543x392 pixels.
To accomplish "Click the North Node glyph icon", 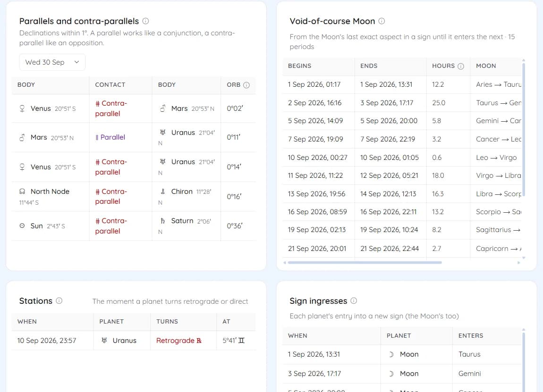I will click(x=22, y=192).
